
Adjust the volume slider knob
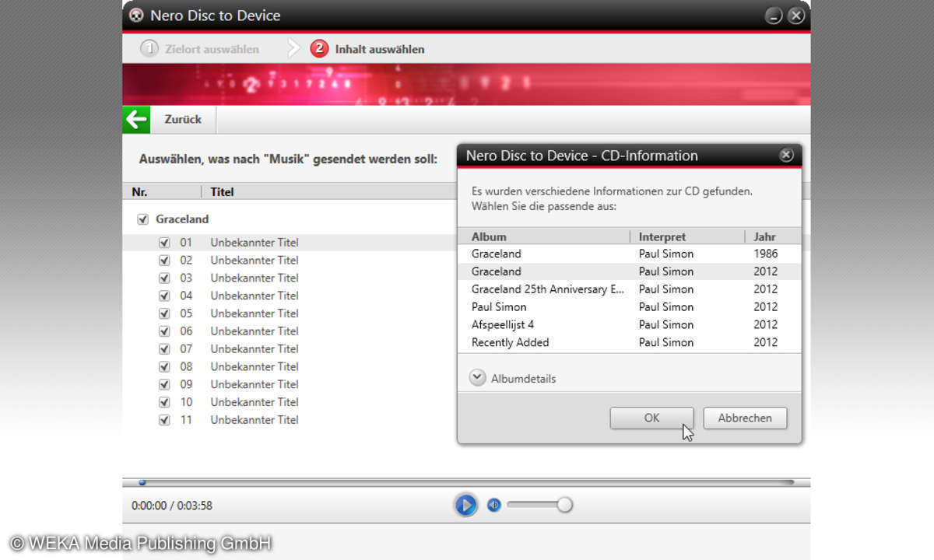tap(565, 505)
